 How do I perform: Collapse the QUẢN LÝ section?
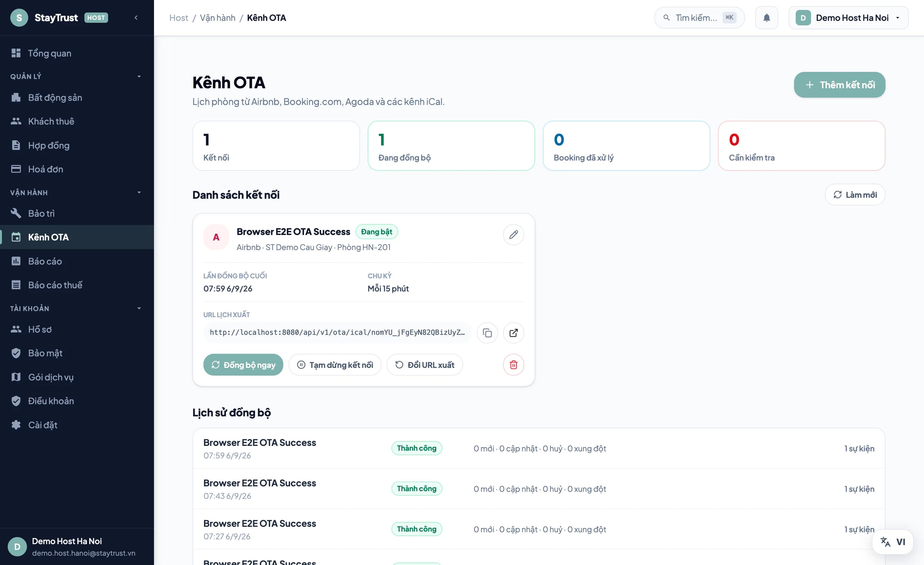(77, 76)
